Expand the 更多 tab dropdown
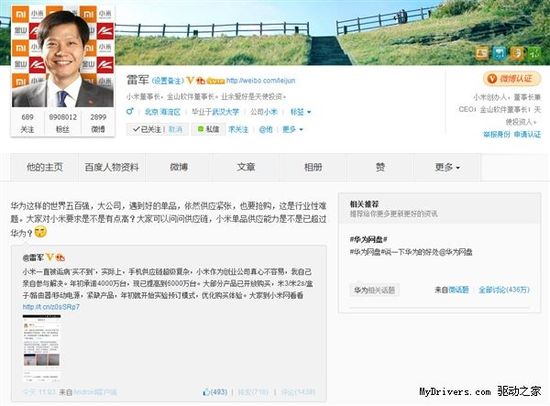550x406 pixels. (447, 167)
